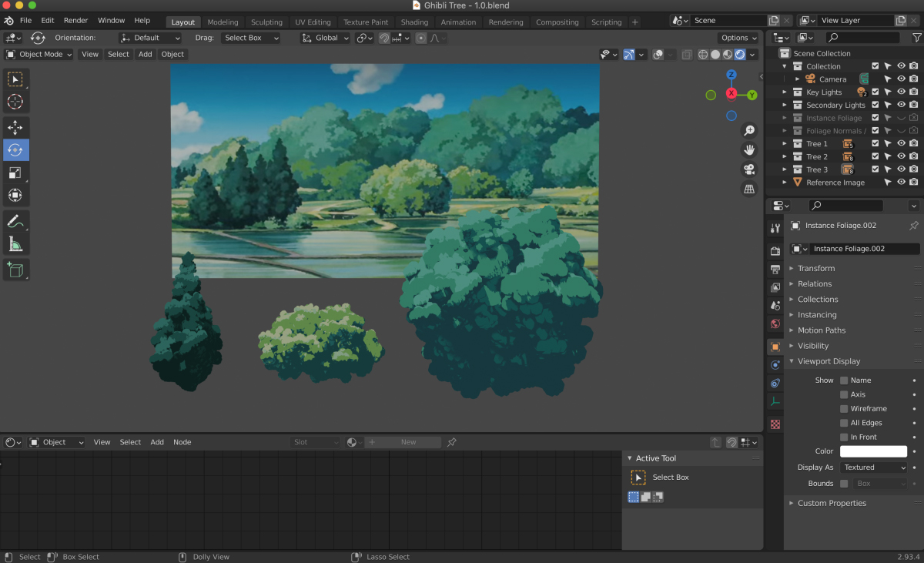Expand the Relations panel
This screenshot has width=924, height=563.
(x=815, y=284)
